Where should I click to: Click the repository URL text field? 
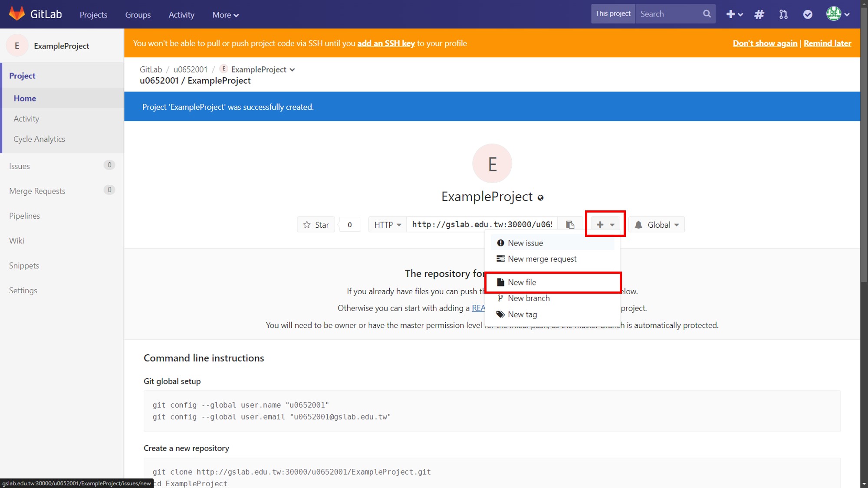(x=483, y=225)
